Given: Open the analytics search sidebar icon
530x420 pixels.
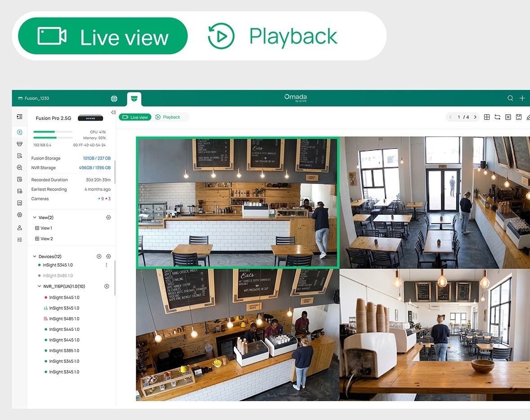Looking at the screenshot, I should coord(20,168).
